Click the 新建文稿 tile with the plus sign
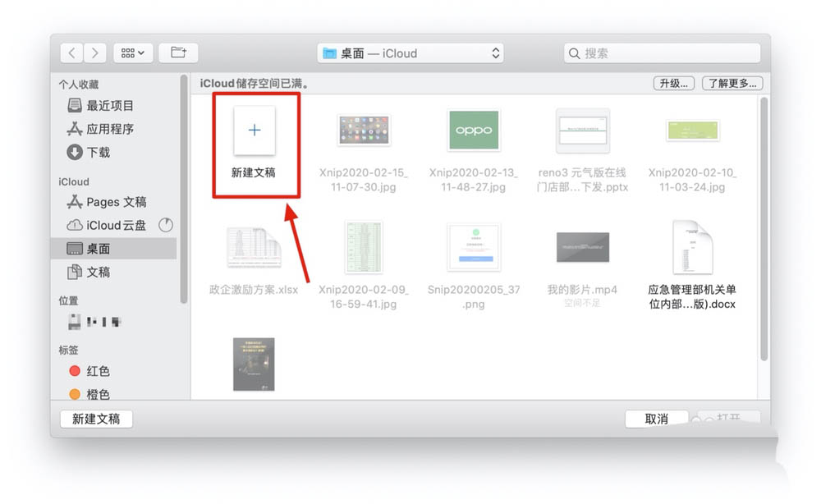The width and height of the screenshot is (821, 504). [256, 131]
